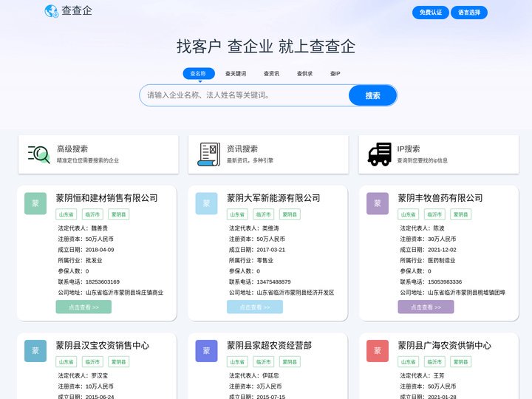Open the 蒙阴丰牧兽药有限公司 title link
532x399 pixels.
tap(440, 198)
